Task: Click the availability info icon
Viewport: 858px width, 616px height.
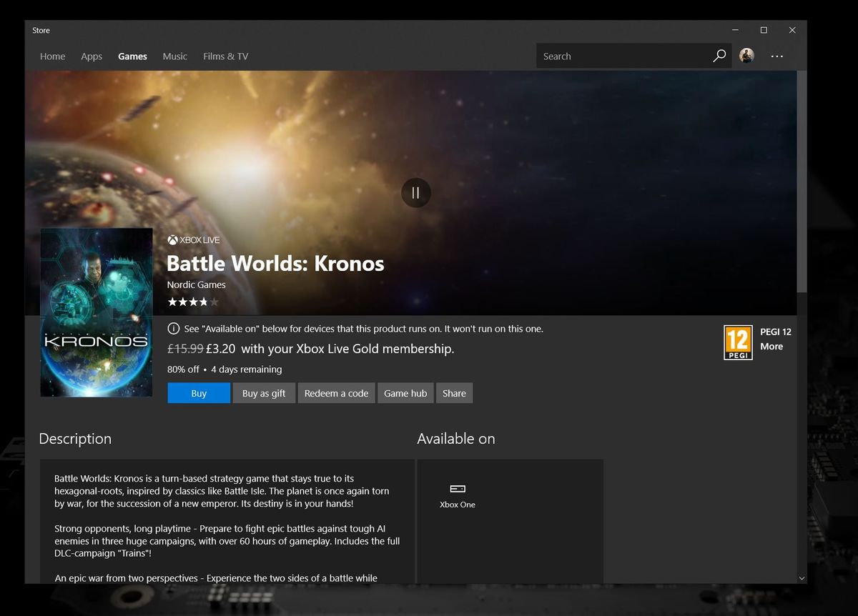Action: [x=174, y=328]
